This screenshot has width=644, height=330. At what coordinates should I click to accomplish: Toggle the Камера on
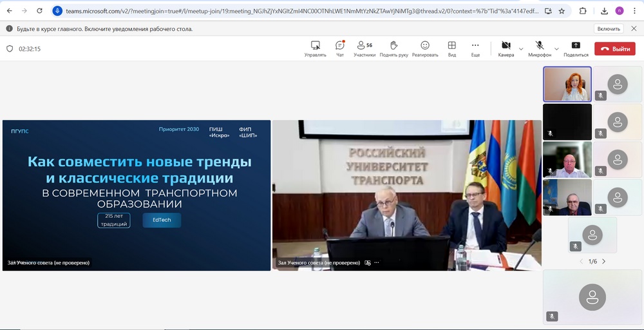click(x=506, y=48)
